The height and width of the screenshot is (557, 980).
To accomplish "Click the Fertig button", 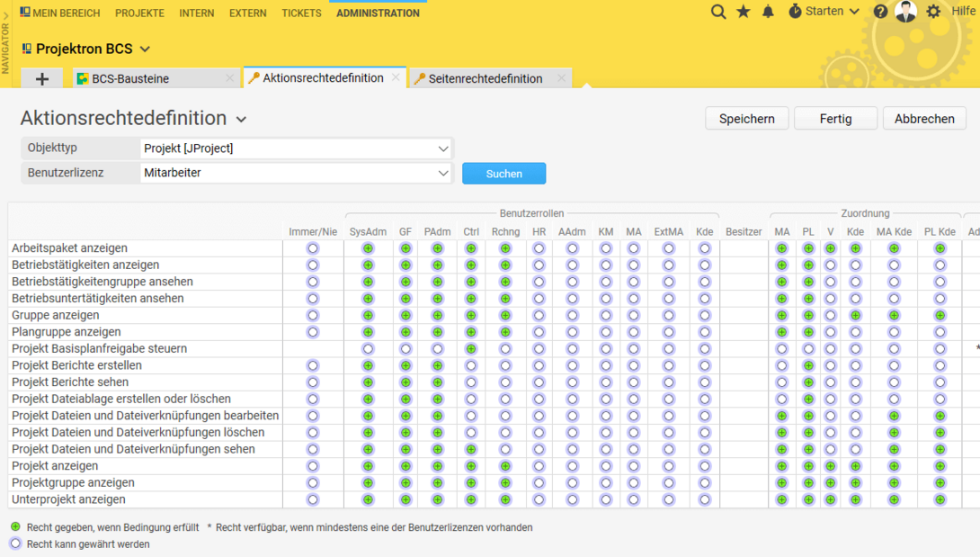I will coord(835,119).
